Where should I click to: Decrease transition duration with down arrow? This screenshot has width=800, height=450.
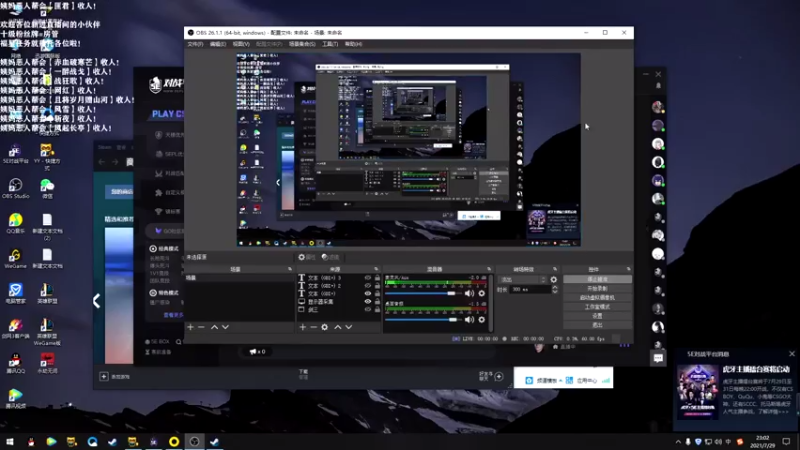[x=555, y=291]
